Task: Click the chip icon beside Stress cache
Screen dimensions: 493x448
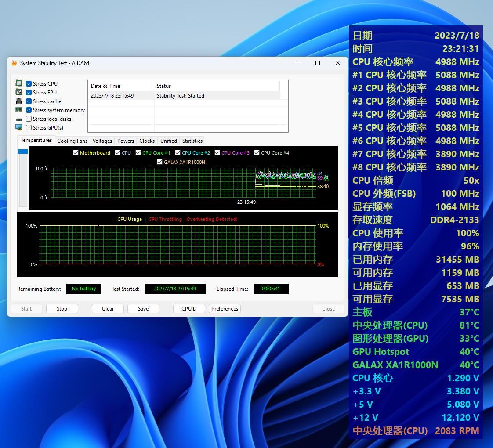Action: (x=19, y=101)
